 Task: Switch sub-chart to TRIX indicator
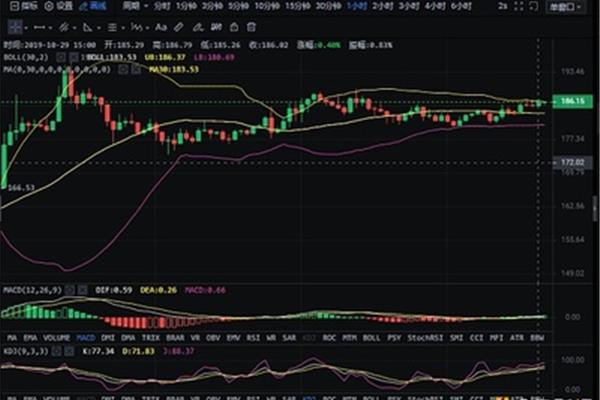pyautogui.click(x=151, y=338)
